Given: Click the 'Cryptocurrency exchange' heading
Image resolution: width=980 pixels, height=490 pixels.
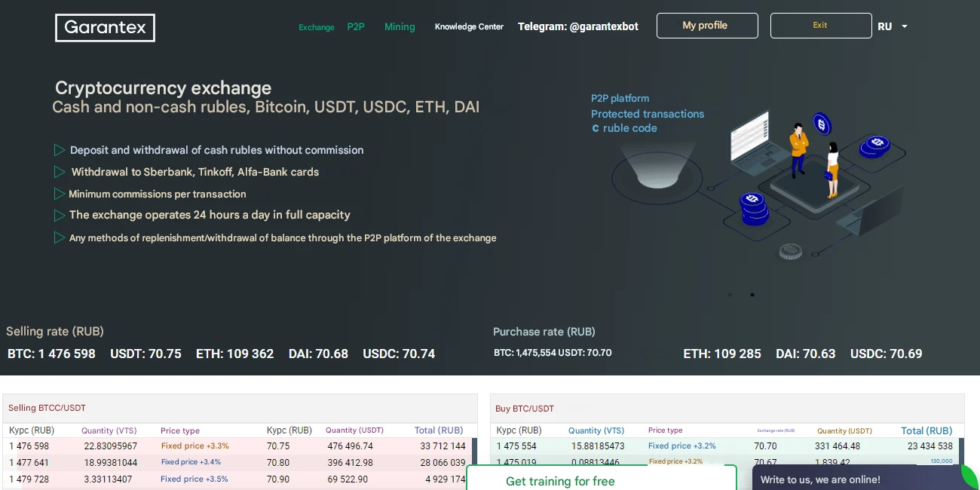Looking at the screenshot, I should click(x=163, y=88).
